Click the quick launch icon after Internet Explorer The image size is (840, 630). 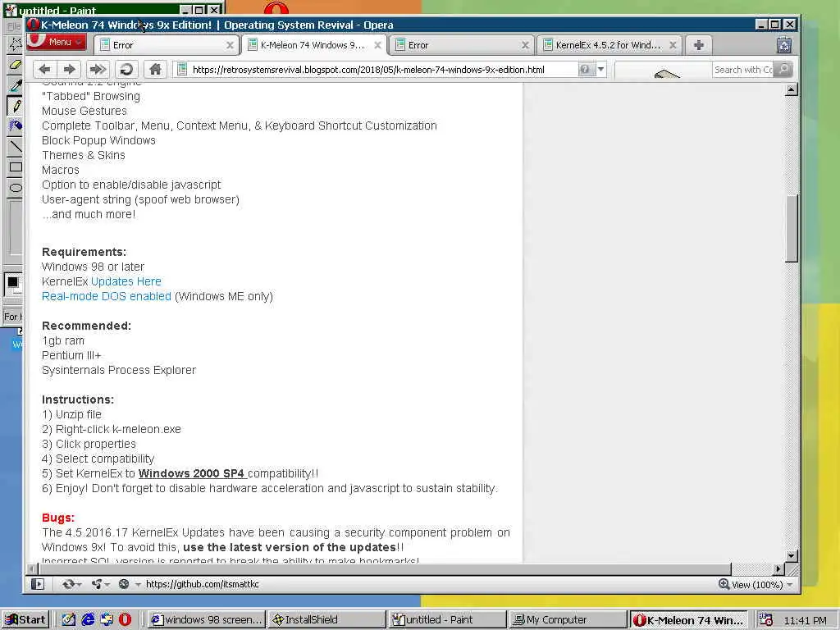point(107,619)
